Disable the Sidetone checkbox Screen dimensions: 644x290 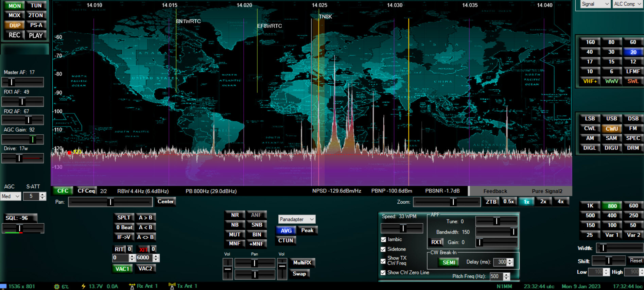[x=383, y=249]
